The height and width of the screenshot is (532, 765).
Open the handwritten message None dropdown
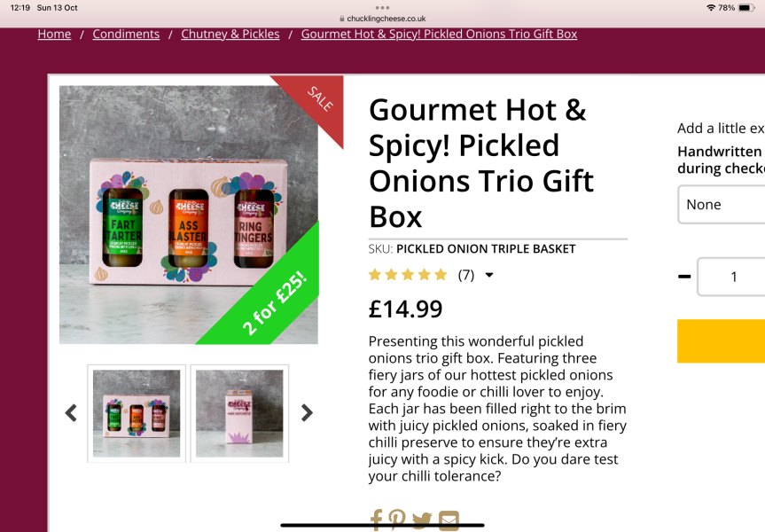pos(721,205)
